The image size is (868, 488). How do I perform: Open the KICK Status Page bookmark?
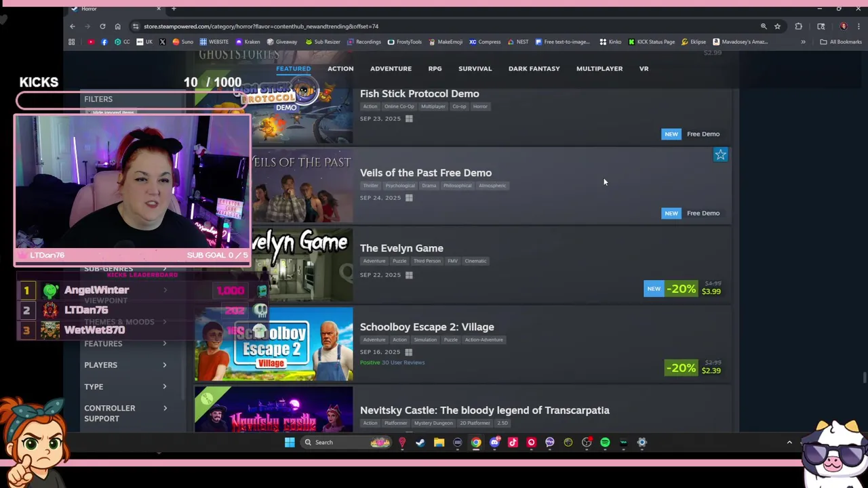[652, 42]
